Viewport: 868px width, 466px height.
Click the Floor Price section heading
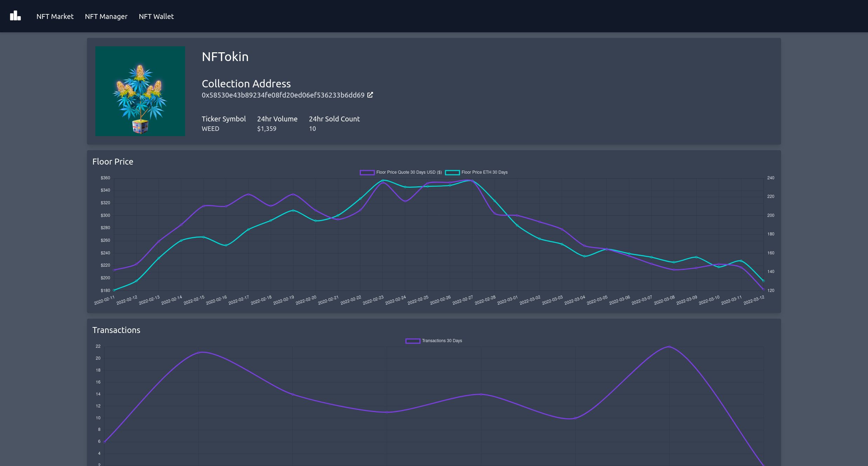pos(113,162)
